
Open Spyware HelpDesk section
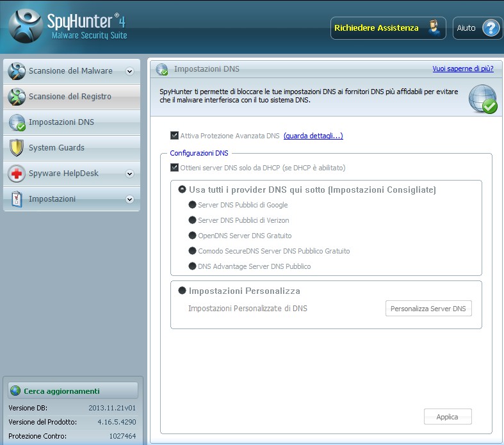(72, 174)
